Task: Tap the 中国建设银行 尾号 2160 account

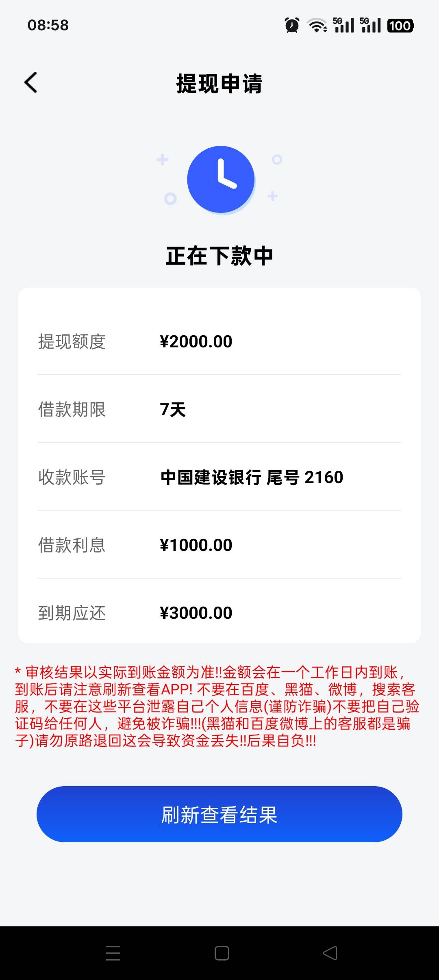Action: pyautogui.click(x=252, y=477)
